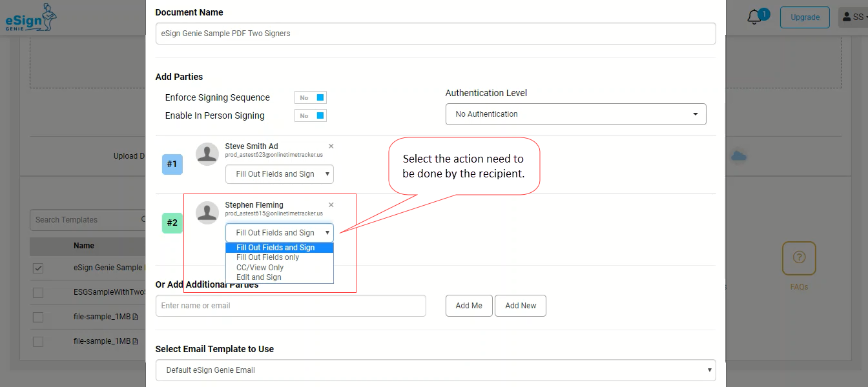Choose 'Edit and Sign' option
This screenshot has height=387, width=868.
(x=280, y=277)
